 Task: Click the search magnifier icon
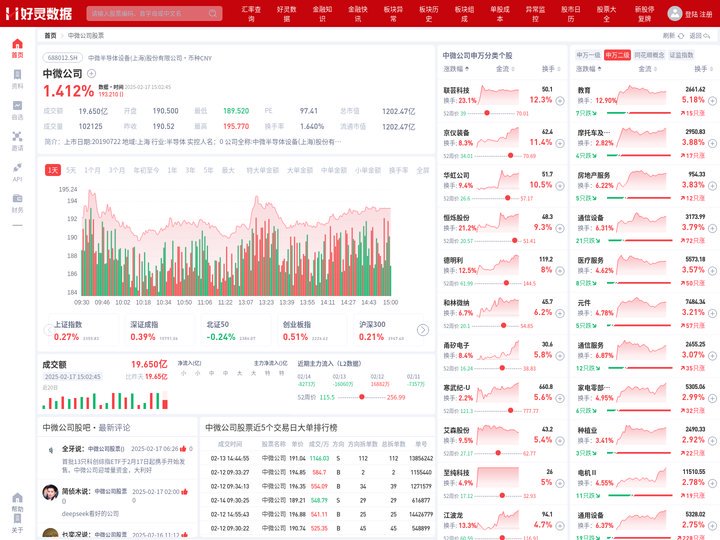pos(213,13)
